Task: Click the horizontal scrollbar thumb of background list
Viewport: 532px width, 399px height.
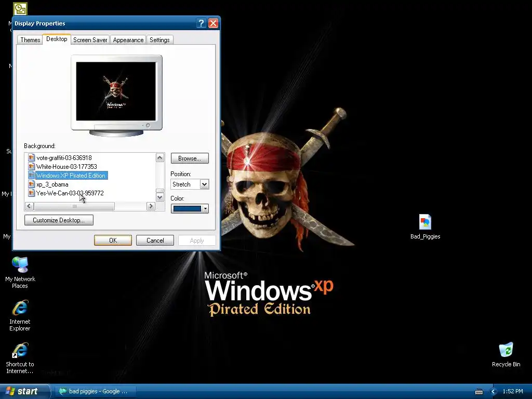Action: 74,206
